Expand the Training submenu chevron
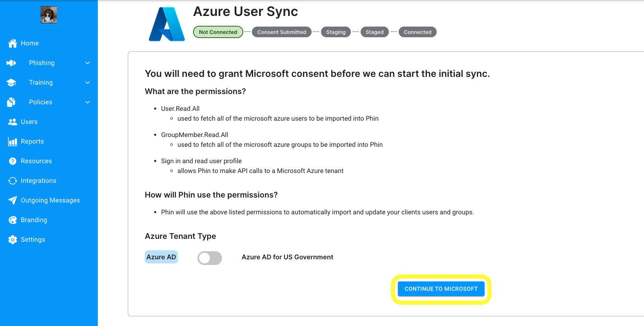 88,83
